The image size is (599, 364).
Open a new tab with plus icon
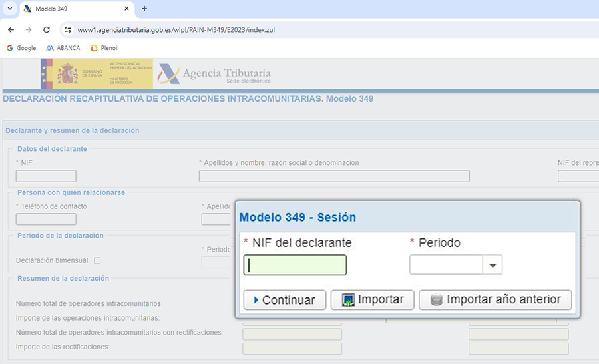pos(144,9)
